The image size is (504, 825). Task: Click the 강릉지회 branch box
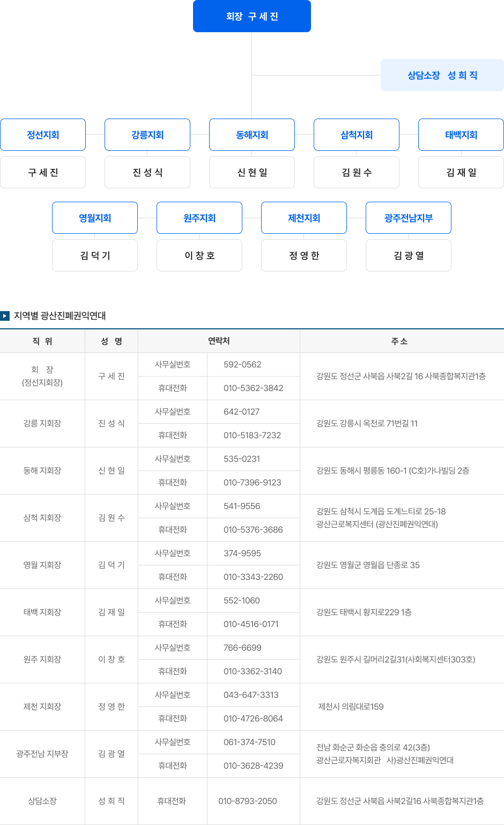point(147,135)
